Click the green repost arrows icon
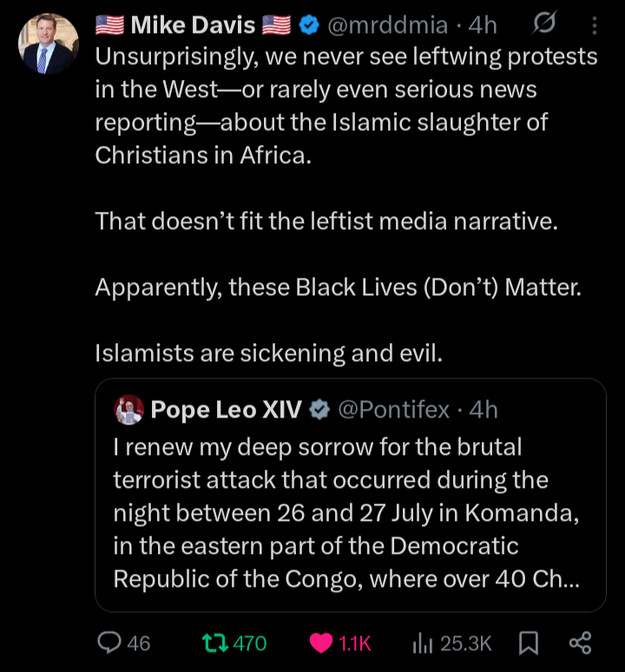 [x=212, y=642]
